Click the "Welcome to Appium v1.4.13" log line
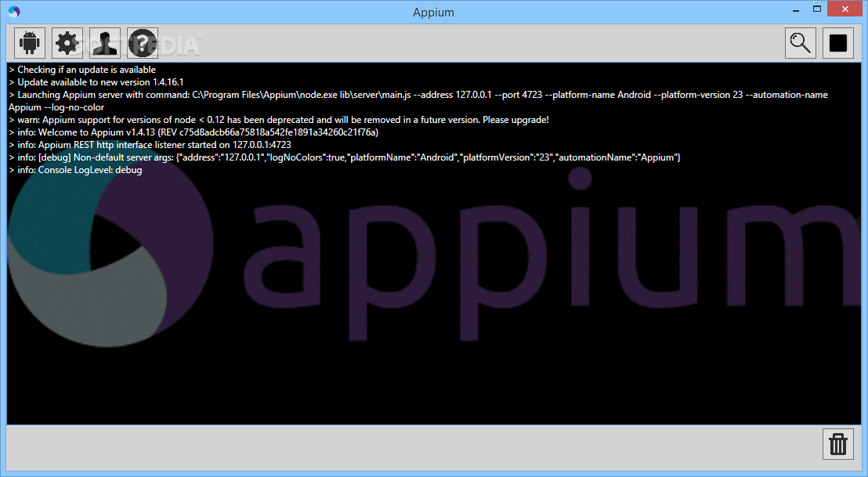This screenshot has width=868, height=477. point(193,132)
